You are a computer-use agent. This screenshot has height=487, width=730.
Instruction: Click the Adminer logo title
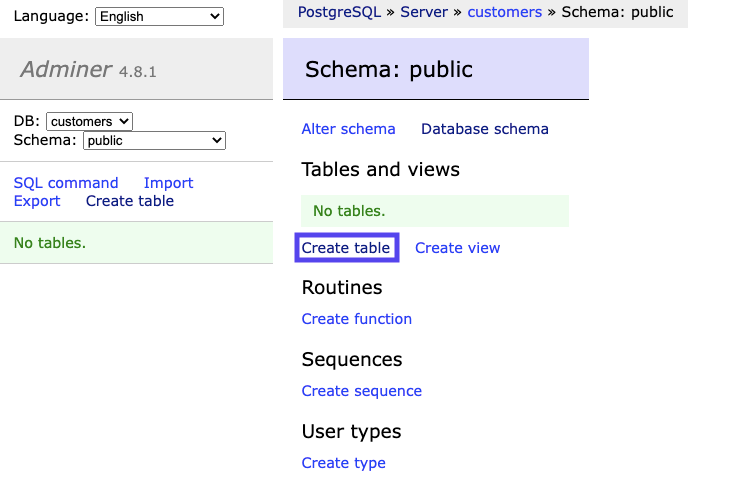66,69
